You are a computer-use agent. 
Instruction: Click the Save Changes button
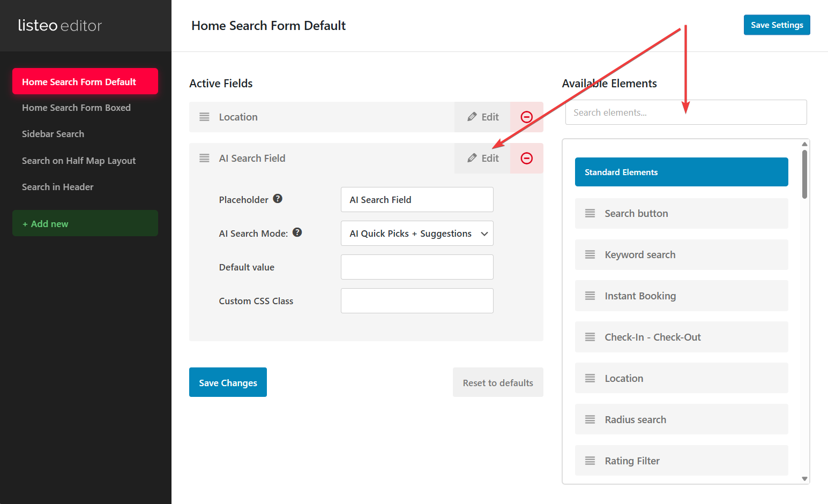228,382
